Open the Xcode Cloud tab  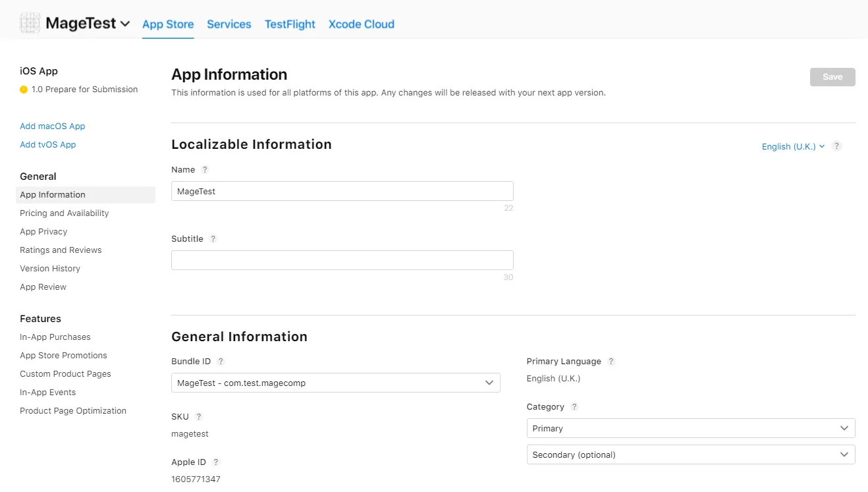pos(361,24)
